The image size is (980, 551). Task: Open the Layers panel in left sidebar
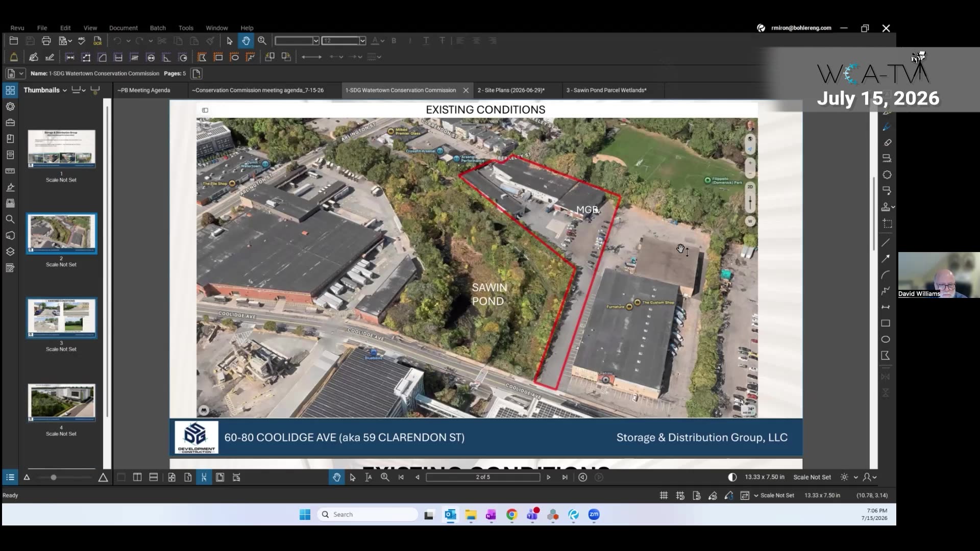[10, 252]
